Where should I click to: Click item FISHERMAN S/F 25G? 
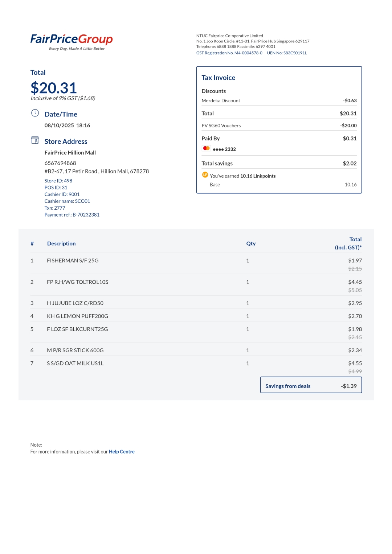pos(73,260)
